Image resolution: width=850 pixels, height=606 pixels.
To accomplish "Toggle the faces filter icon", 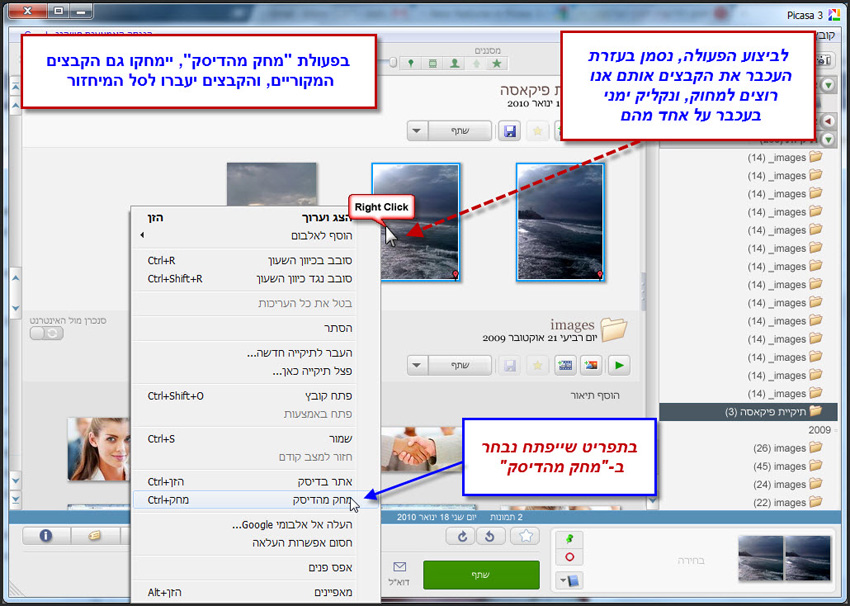I will (454, 63).
